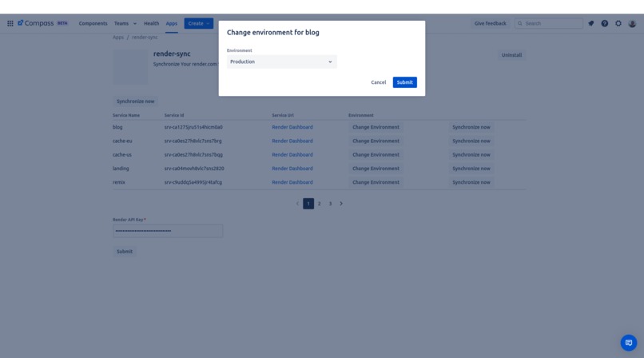The height and width of the screenshot is (358, 644).
Task: Go to the previous page arrow
Action: pos(297,204)
